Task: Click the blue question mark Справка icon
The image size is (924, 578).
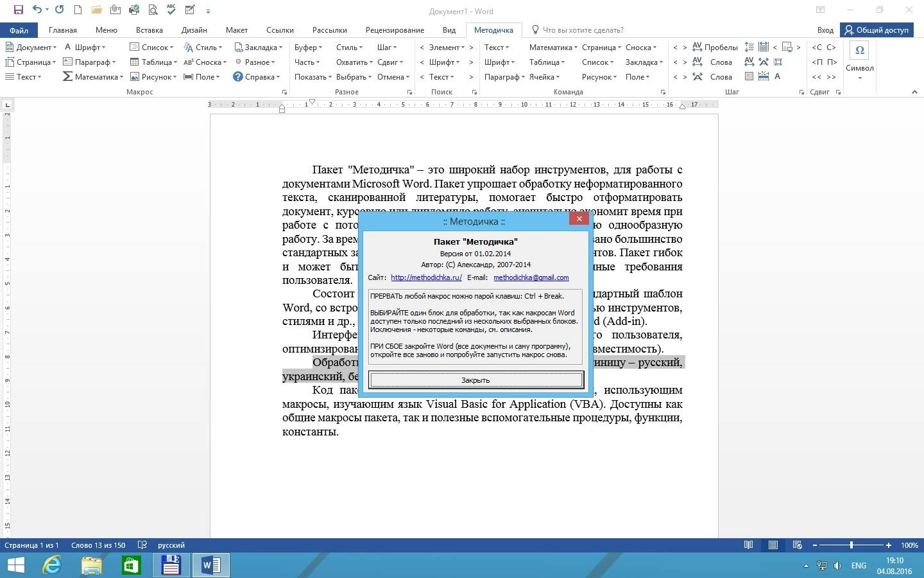Action: tap(237, 76)
